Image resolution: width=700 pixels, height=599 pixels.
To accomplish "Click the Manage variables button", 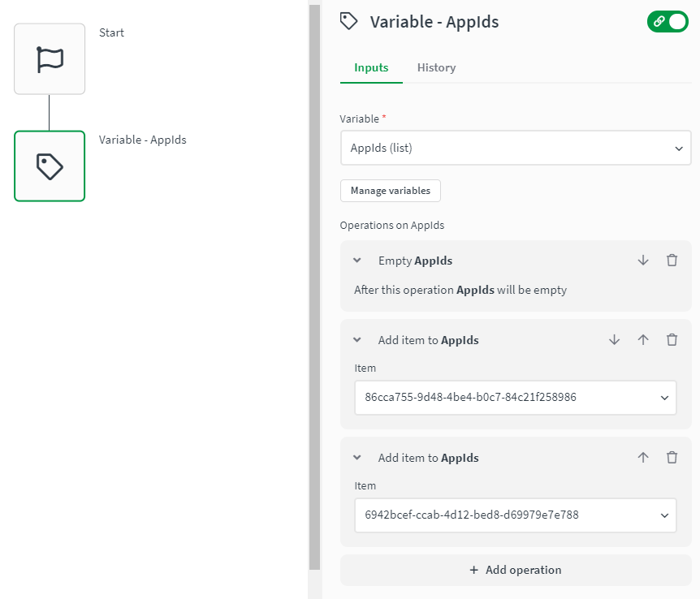I will pyautogui.click(x=391, y=191).
